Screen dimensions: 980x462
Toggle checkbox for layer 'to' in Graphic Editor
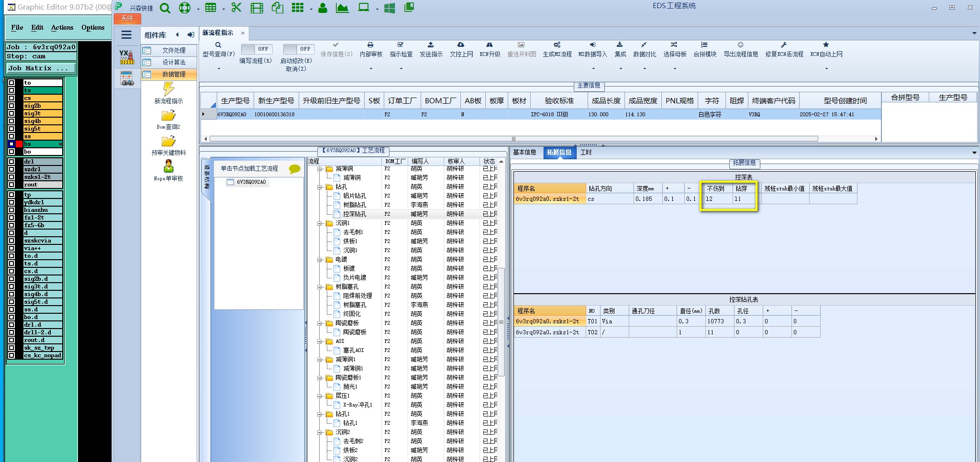click(11, 83)
